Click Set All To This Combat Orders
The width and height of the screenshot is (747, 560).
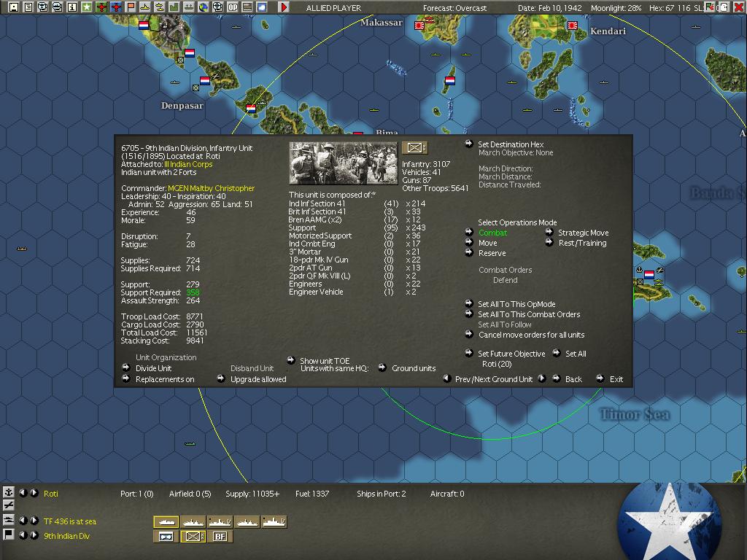pyautogui.click(x=529, y=314)
